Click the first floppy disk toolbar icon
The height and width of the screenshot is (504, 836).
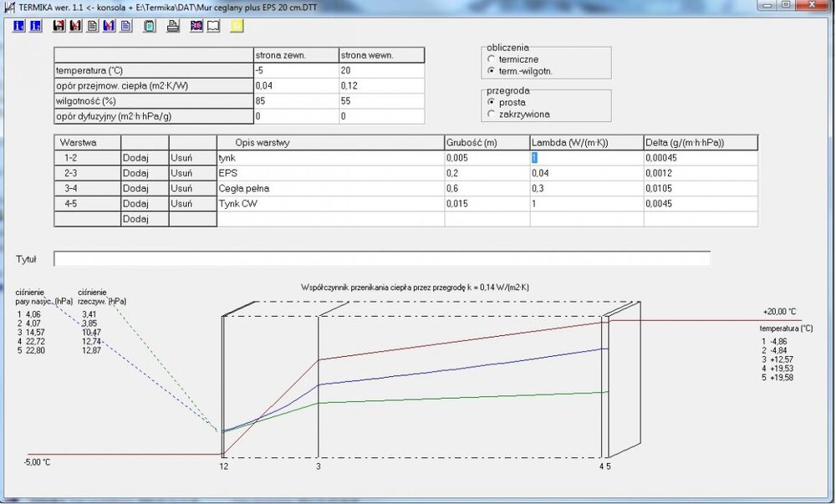(59, 26)
